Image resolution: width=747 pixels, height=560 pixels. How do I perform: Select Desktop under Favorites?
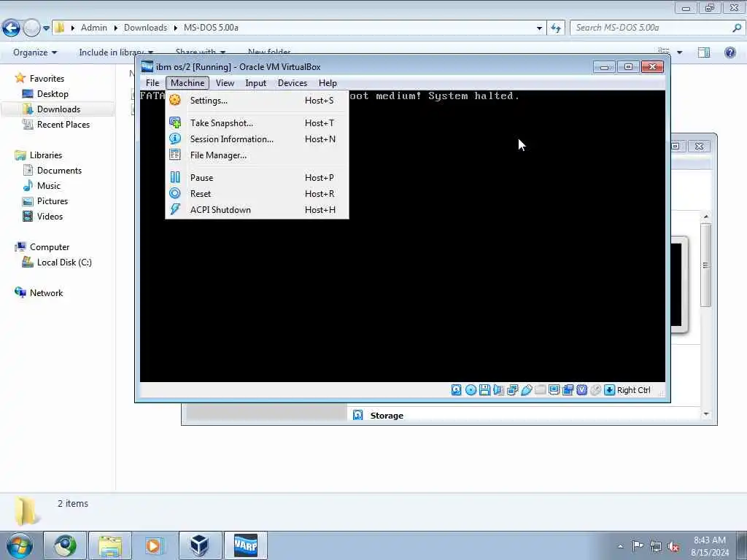point(53,94)
